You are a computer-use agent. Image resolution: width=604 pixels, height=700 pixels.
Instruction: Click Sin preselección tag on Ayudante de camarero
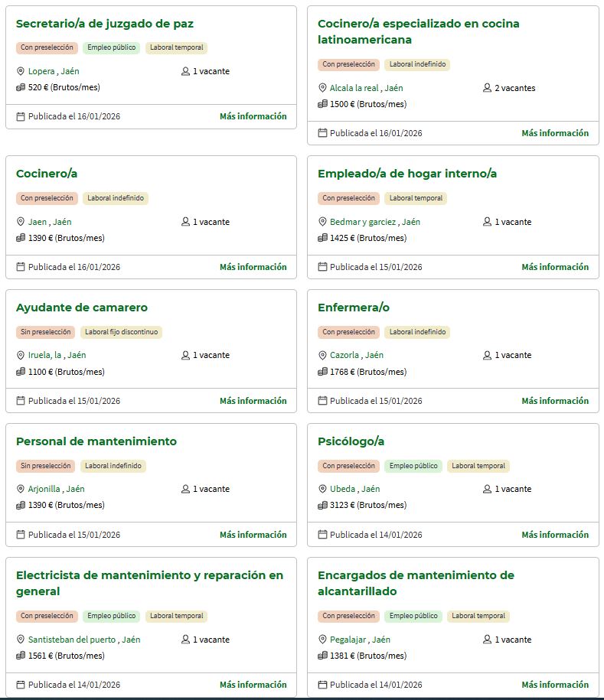tap(46, 332)
